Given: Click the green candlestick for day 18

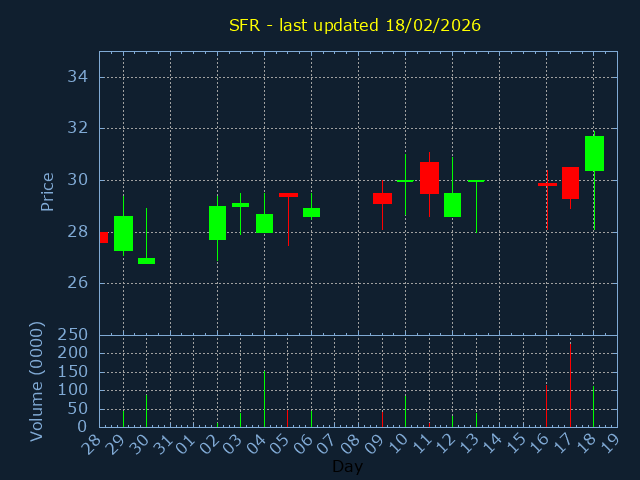Looking at the screenshot, I should [x=594, y=154].
